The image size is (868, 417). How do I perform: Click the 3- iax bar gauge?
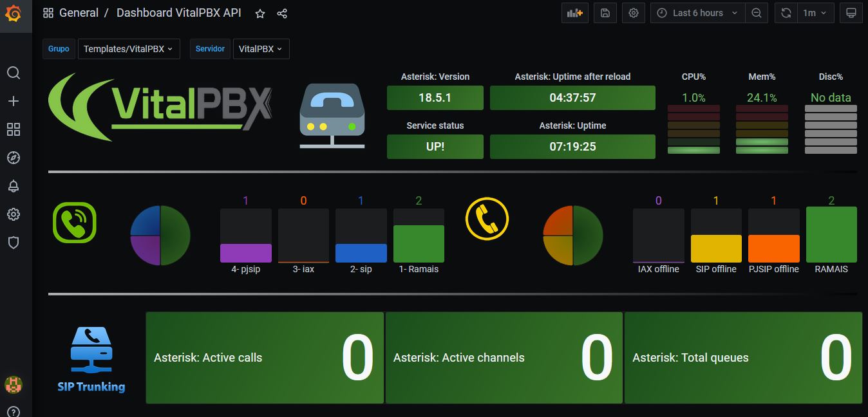pyautogui.click(x=303, y=236)
